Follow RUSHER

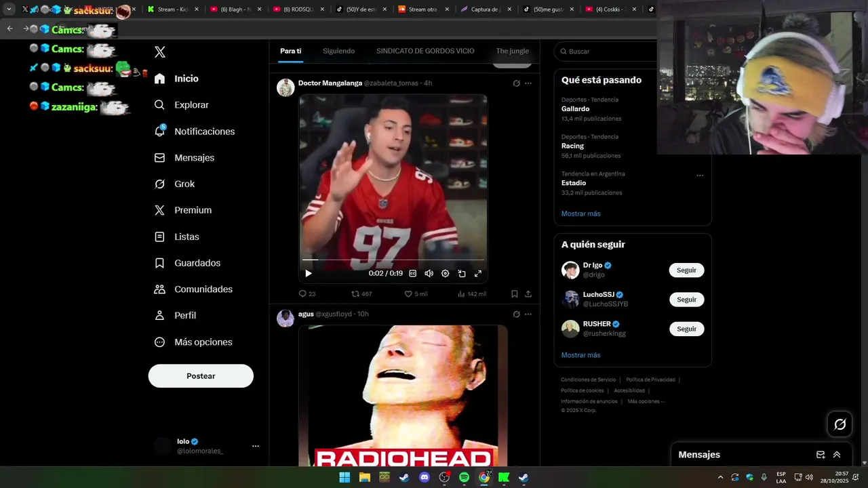[686, 329]
